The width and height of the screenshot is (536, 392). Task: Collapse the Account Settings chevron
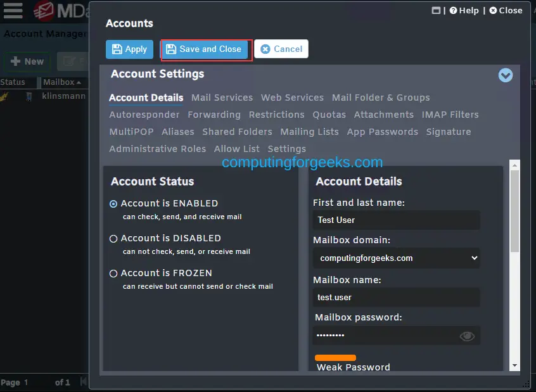coord(505,75)
